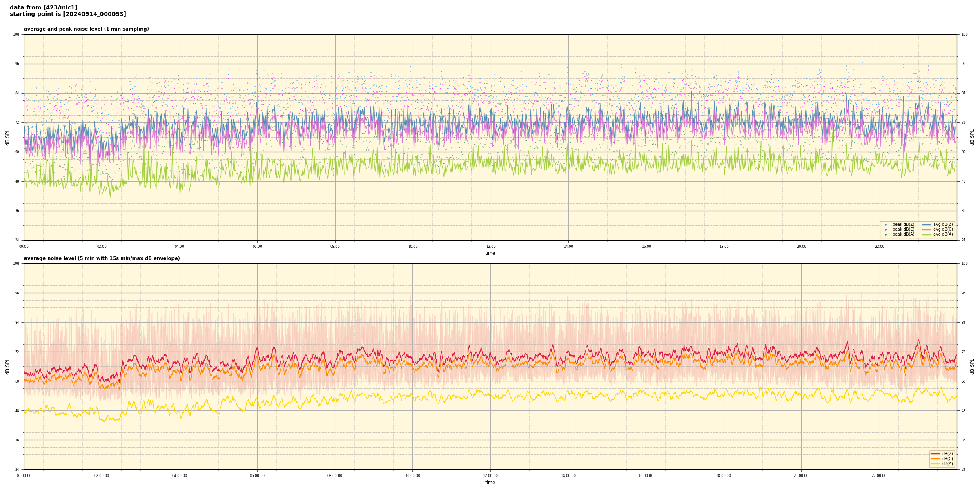Click the starting point timestamp text
The width and height of the screenshot is (980, 490).
(68, 14)
